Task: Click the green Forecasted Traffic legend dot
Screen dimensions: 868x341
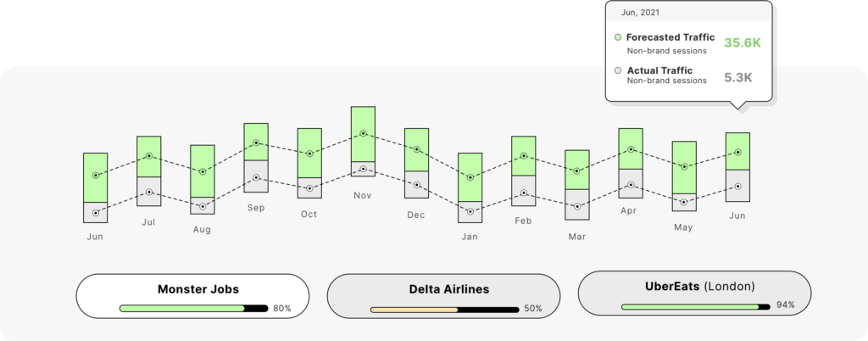Action: coord(617,38)
